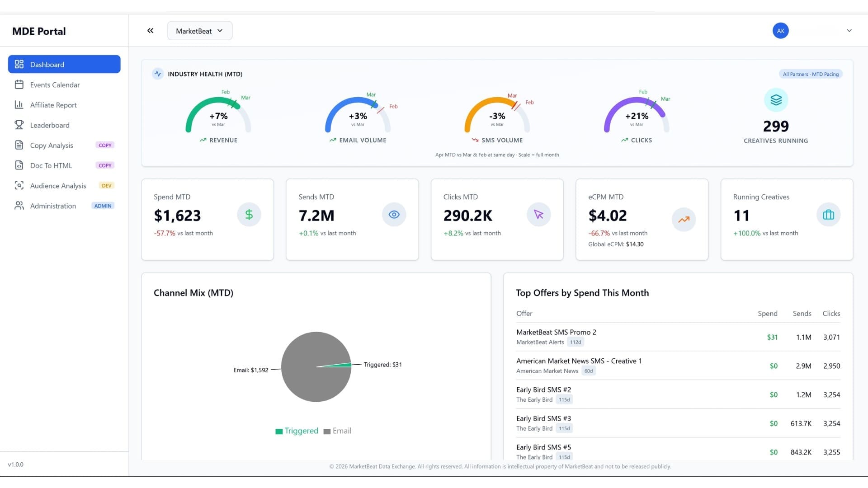The image size is (868, 488).
Task: Click the dollar sign Spend MTD icon
Action: coord(249,215)
